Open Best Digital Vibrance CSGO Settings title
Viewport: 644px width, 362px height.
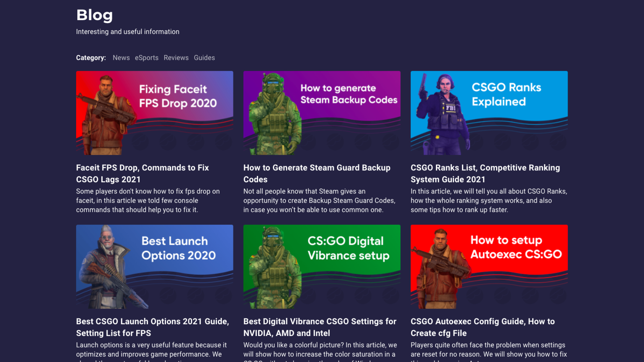tap(319, 327)
